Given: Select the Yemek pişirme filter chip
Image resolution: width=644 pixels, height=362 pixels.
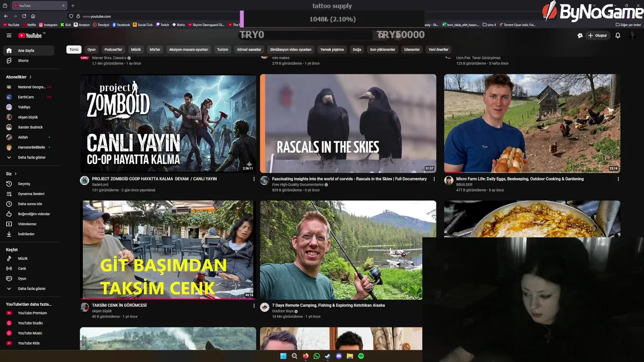Looking at the screenshot, I should [x=332, y=50].
